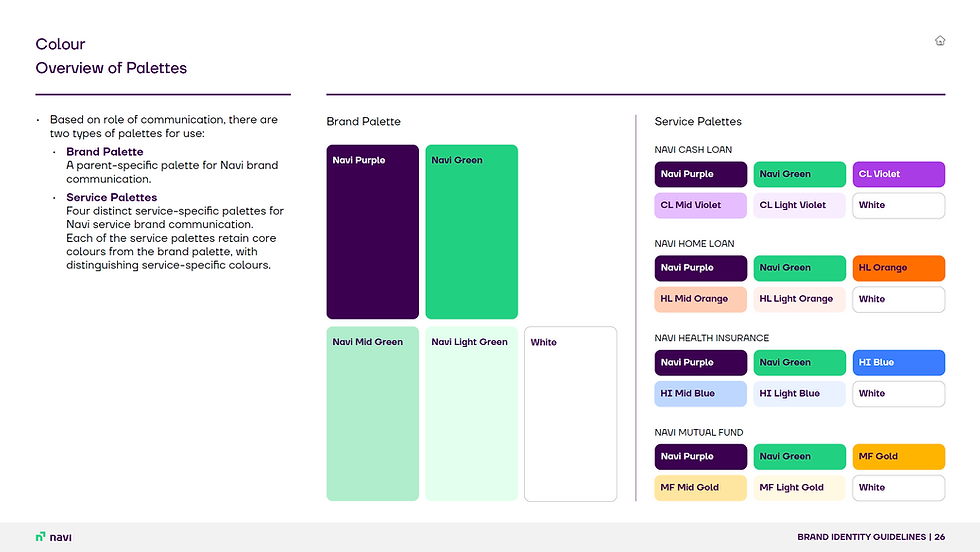The image size is (980, 552).
Task: Click Navi Green under Navi Mutual Fund
Action: 800,457
